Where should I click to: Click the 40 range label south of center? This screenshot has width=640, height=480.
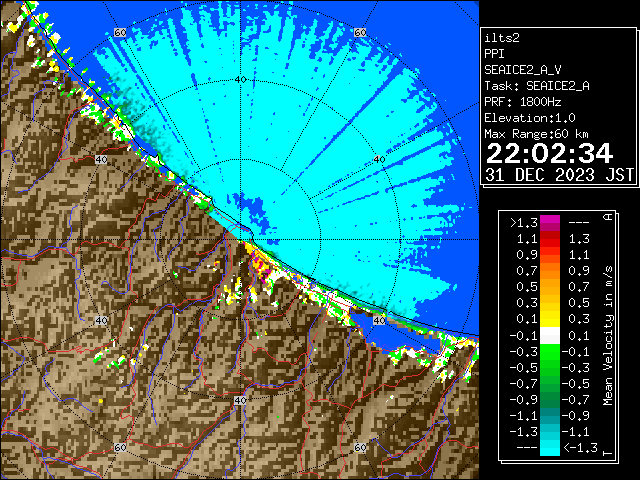pyautogui.click(x=240, y=400)
